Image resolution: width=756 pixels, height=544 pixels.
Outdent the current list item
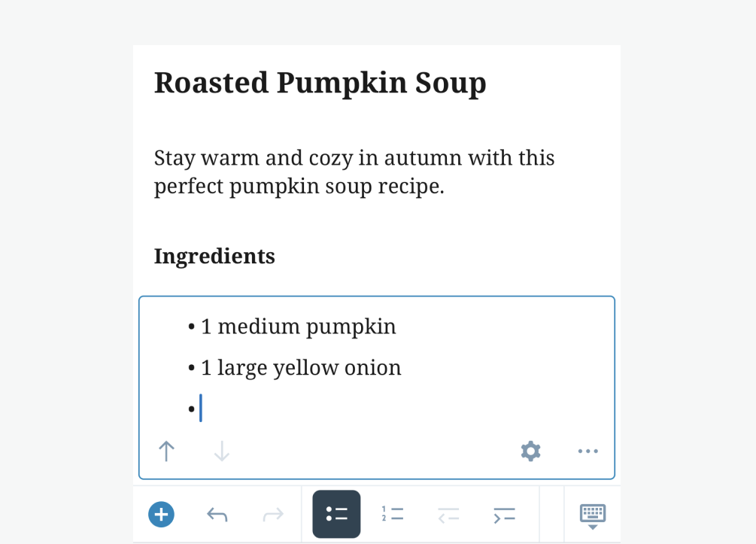[x=448, y=515]
